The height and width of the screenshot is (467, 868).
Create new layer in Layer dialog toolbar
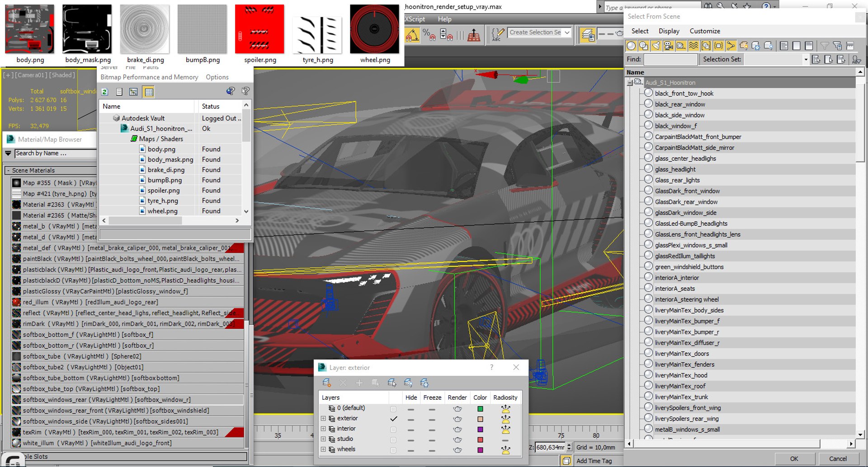tap(326, 383)
